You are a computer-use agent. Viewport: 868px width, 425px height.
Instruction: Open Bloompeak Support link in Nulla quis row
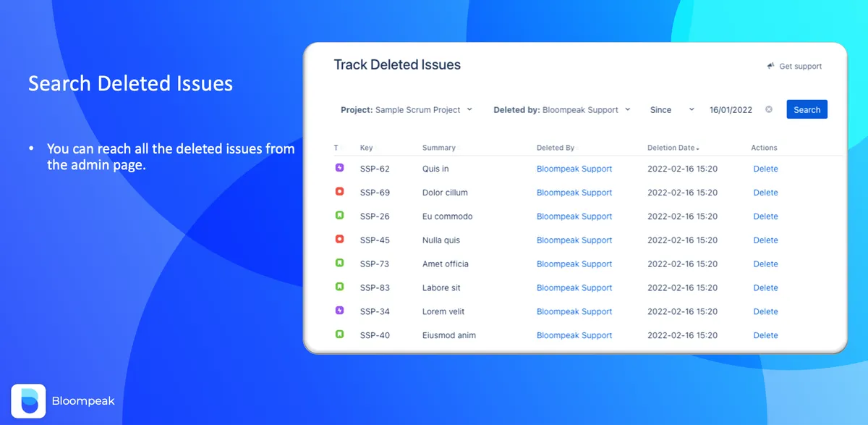(x=574, y=240)
